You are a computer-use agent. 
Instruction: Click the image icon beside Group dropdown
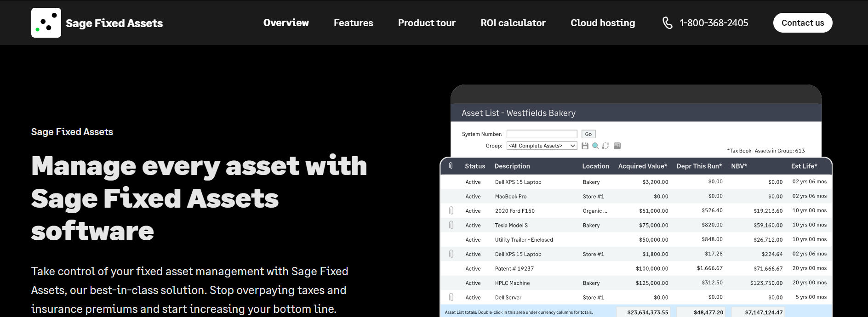[617, 146]
